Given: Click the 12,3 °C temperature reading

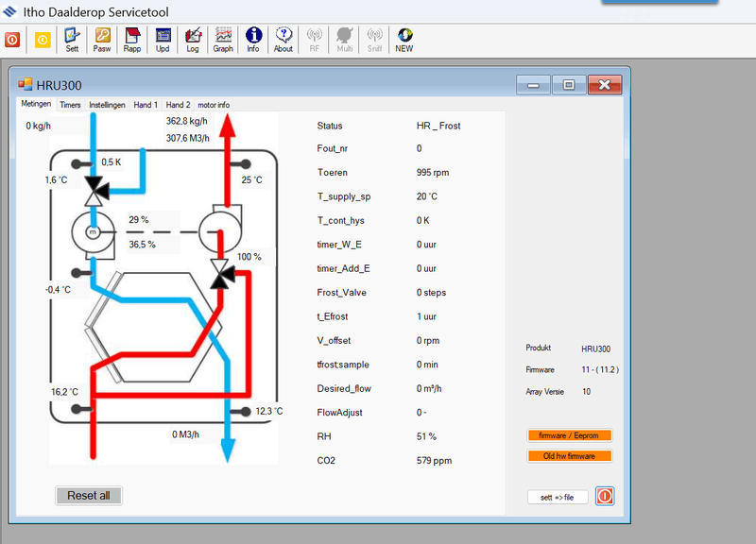Looking at the screenshot, I should 269,412.
